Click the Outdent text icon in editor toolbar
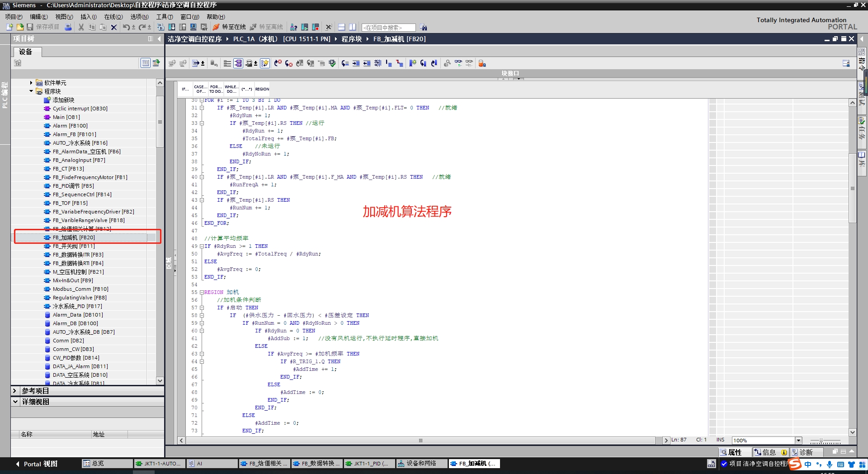868x474 pixels. pos(367,63)
